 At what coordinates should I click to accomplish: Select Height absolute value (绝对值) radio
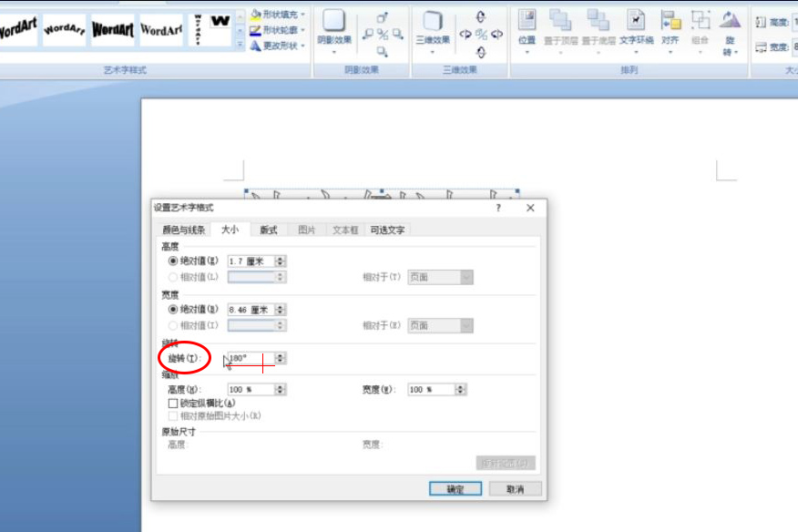173,261
